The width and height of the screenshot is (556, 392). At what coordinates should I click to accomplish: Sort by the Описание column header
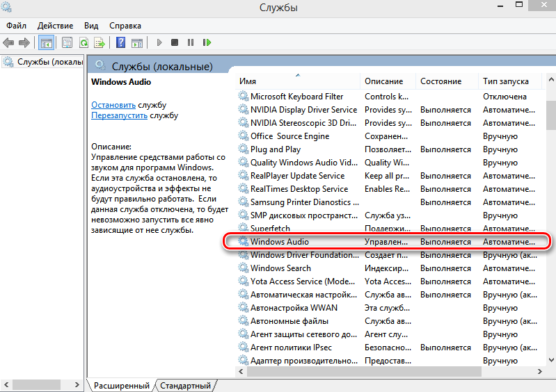[x=388, y=81]
